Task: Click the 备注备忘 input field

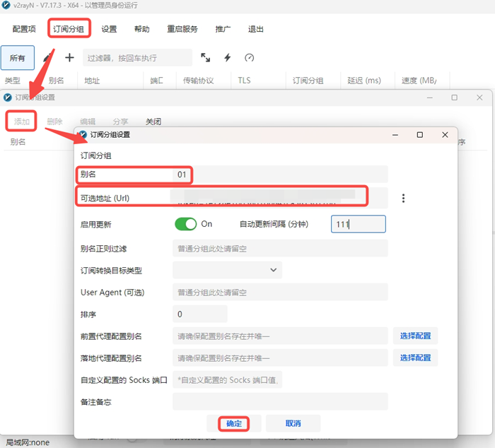Action: 280,401
